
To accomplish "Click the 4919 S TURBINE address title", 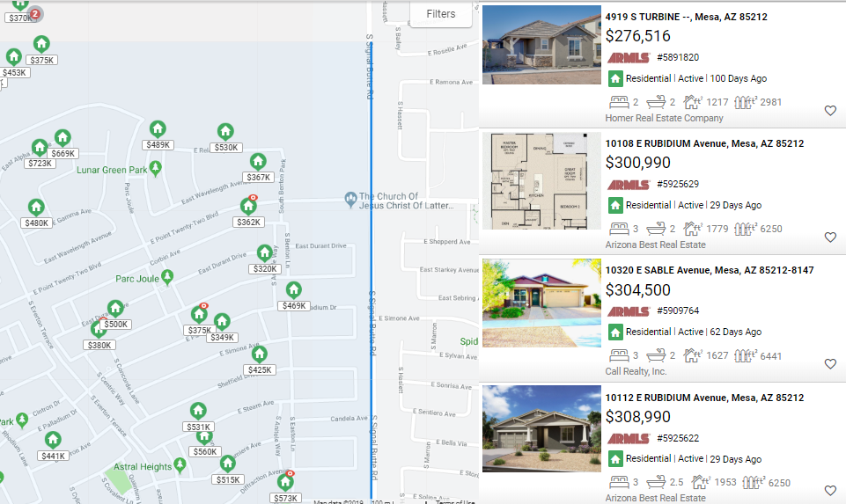I will tap(686, 17).
